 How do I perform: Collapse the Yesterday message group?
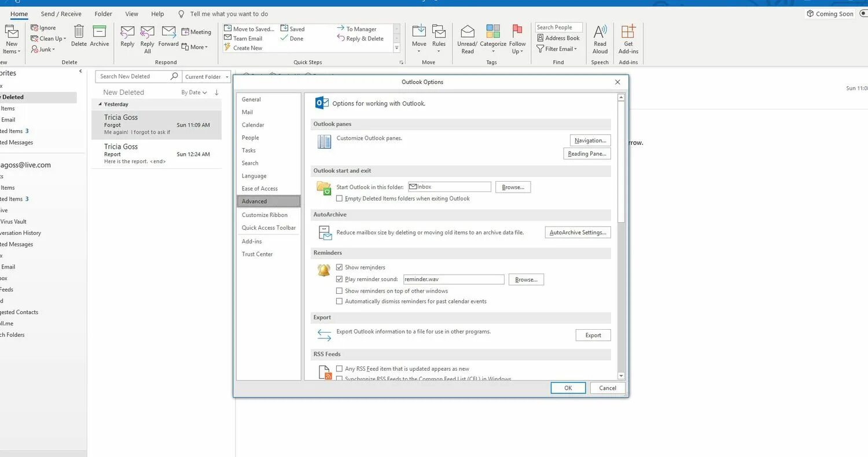click(x=100, y=104)
